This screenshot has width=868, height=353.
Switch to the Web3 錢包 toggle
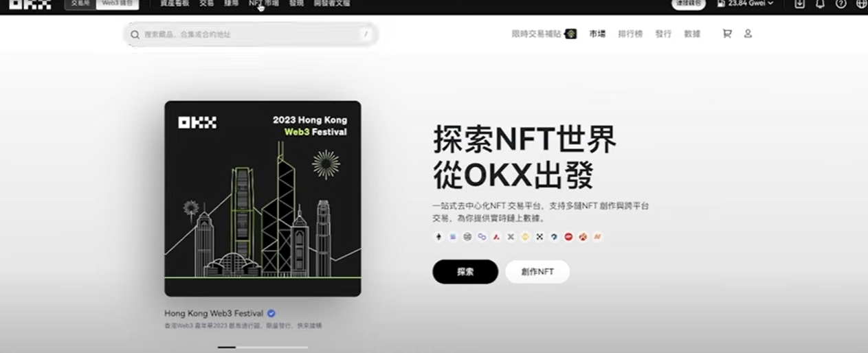(116, 3)
